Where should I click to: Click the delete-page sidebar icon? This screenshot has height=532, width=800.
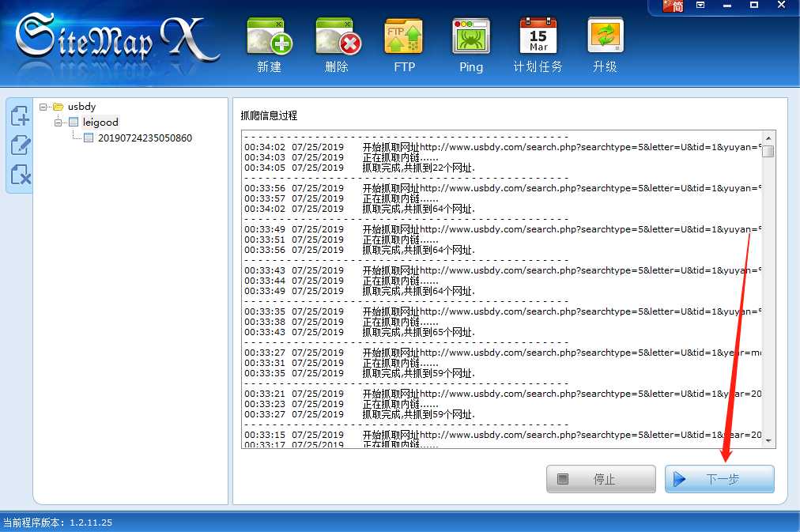pos(21,175)
